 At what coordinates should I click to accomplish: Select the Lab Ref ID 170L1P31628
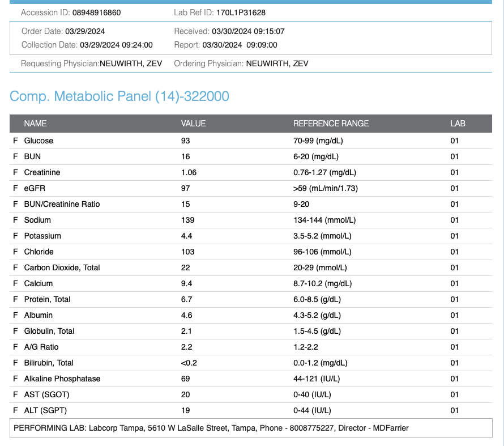tap(241, 12)
